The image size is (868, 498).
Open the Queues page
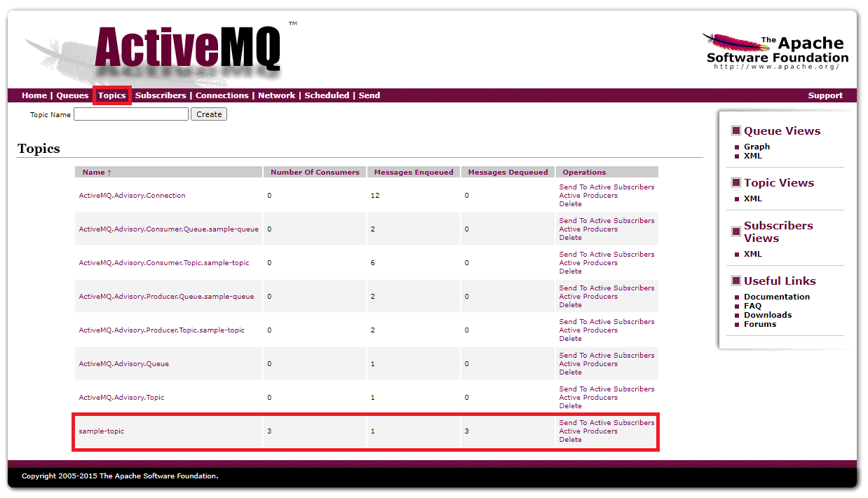pos(72,95)
